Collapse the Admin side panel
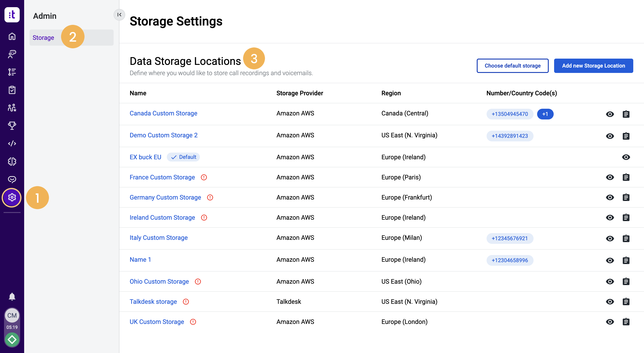The height and width of the screenshot is (353, 644). point(119,15)
